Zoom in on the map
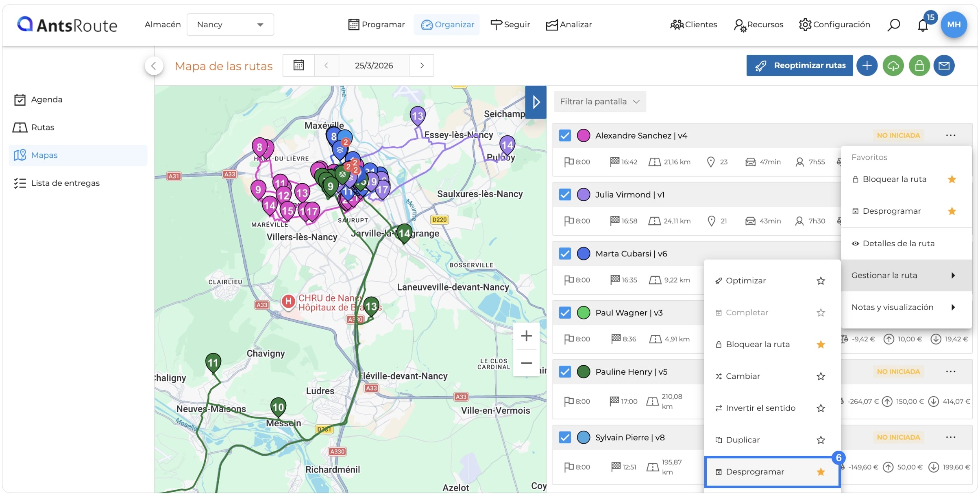 (x=526, y=336)
